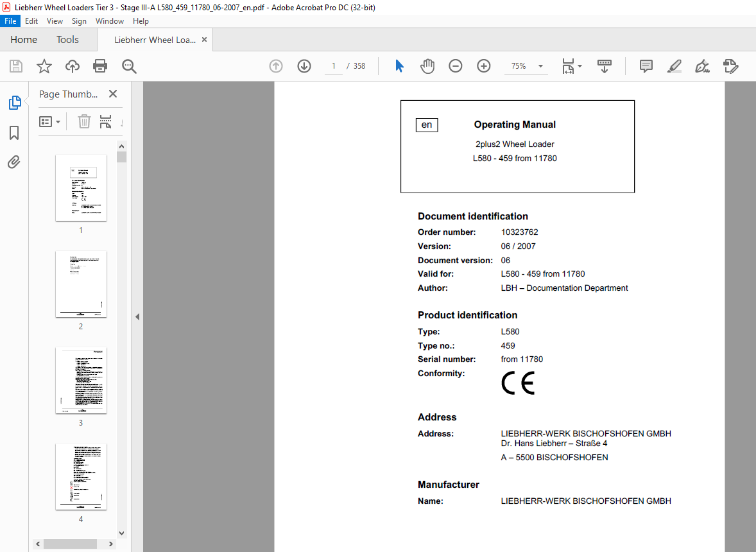Screen dimensions: 756x552
Task: Click the Stamp tag icon
Action: pyautogui.click(x=730, y=66)
